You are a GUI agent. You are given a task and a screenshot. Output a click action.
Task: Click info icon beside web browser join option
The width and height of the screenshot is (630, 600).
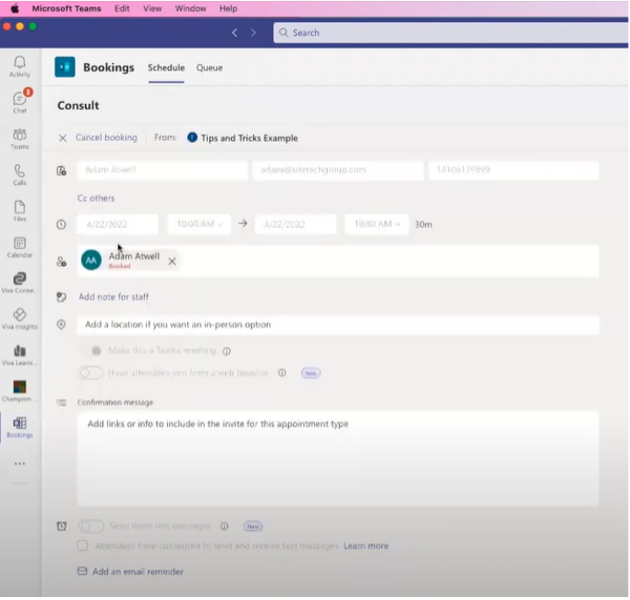[x=282, y=373]
